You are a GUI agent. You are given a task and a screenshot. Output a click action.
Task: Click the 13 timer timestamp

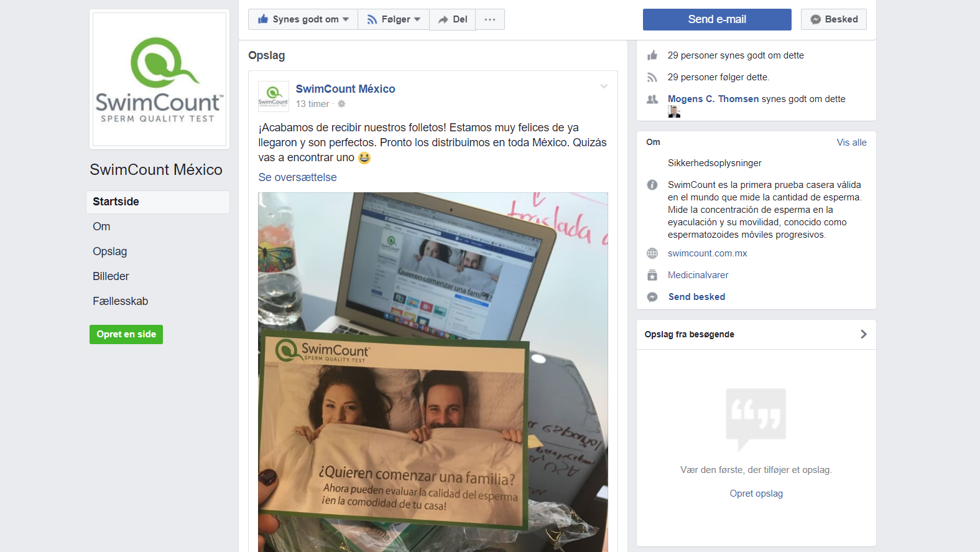[x=313, y=104]
